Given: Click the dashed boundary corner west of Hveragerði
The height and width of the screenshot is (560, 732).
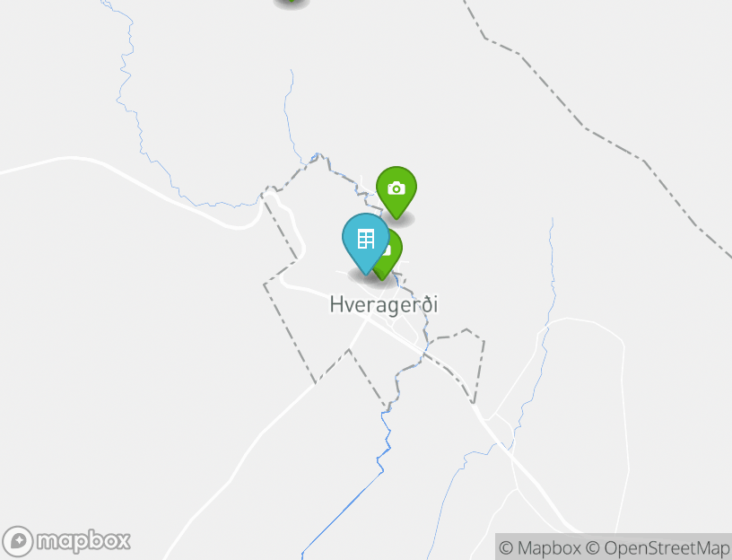Looking at the screenshot, I should coord(265,284).
